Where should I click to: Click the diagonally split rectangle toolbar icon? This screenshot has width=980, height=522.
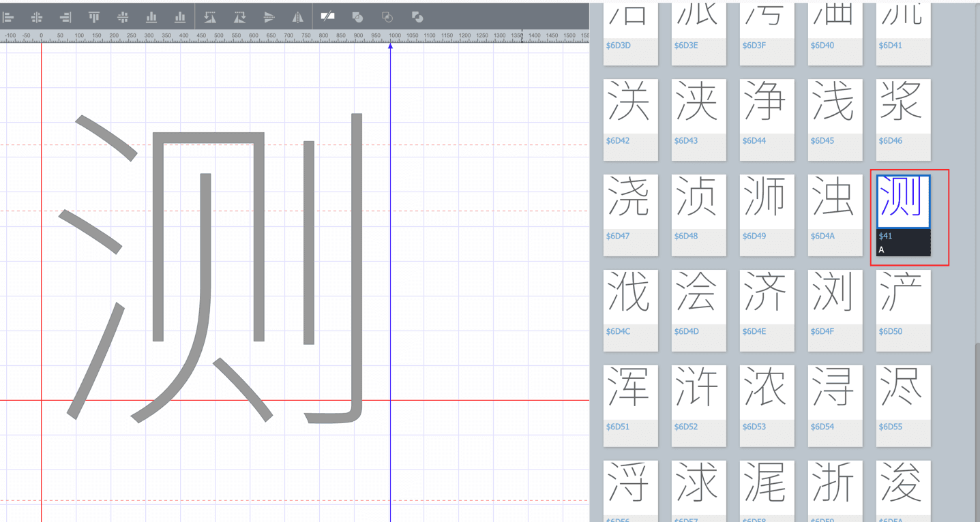328,16
